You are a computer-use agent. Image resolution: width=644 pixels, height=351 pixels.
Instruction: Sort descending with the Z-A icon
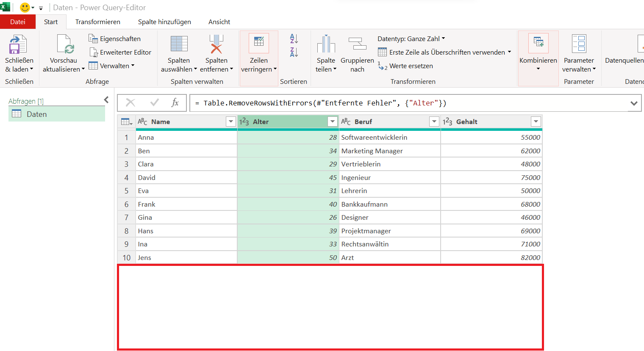point(294,53)
